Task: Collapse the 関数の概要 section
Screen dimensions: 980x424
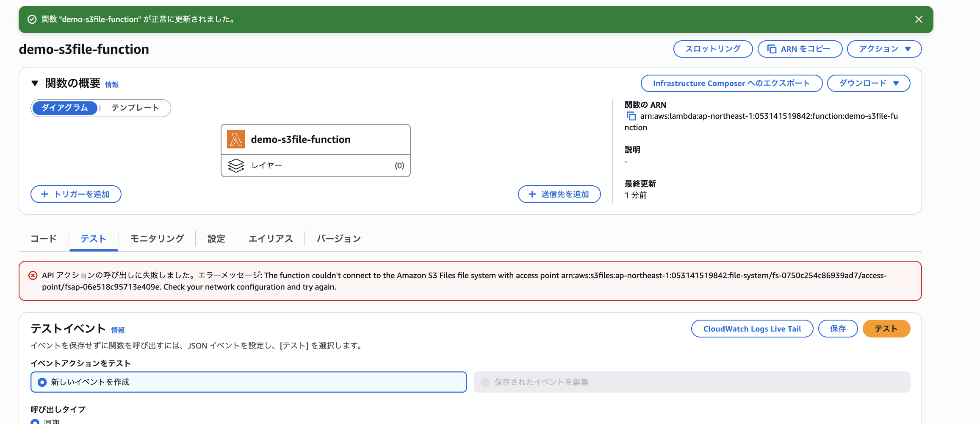Action: [x=35, y=83]
